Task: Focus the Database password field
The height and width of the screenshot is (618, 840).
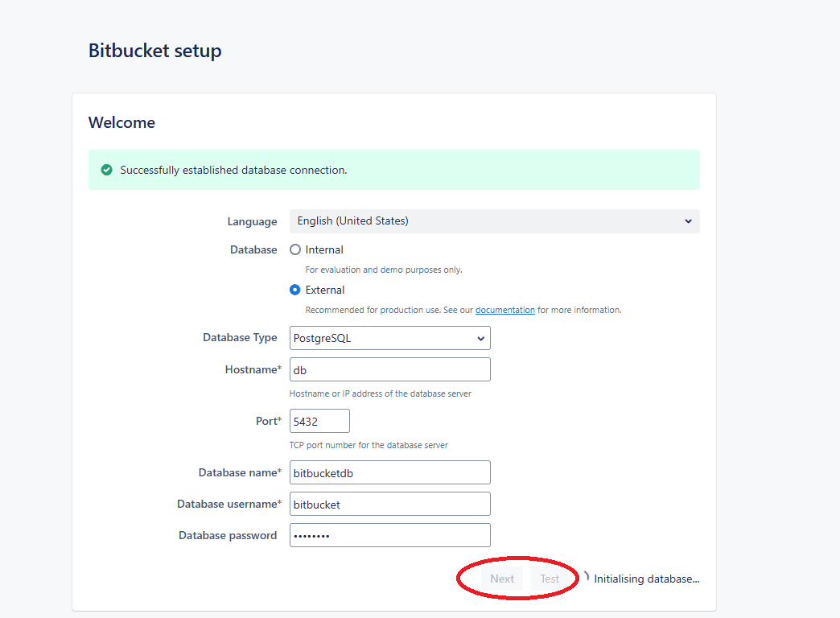Action: [x=389, y=536]
